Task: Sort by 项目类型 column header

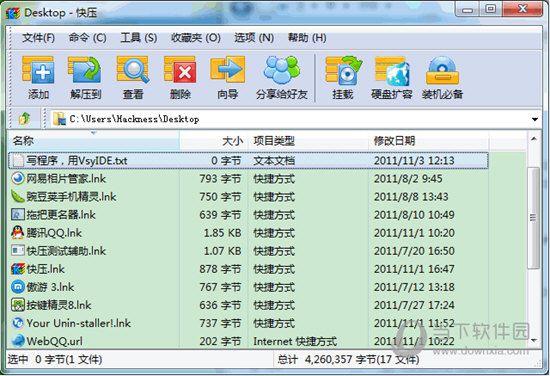Action: click(x=308, y=141)
